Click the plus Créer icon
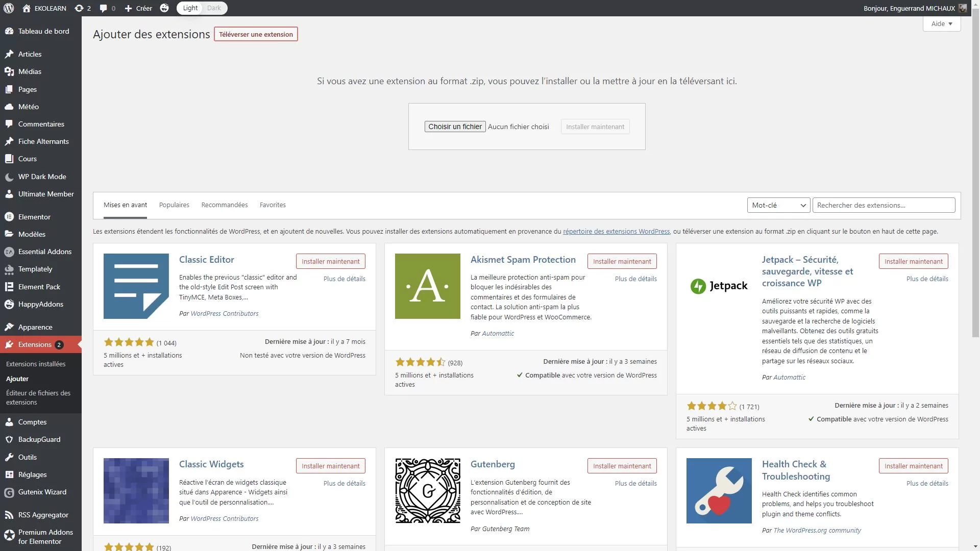 [x=129, y=8]
